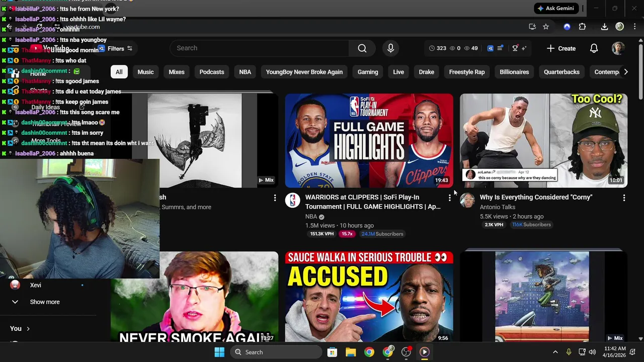Open the Antonio Talks channel avatar

pyautogui.click(x=467, y=200)
